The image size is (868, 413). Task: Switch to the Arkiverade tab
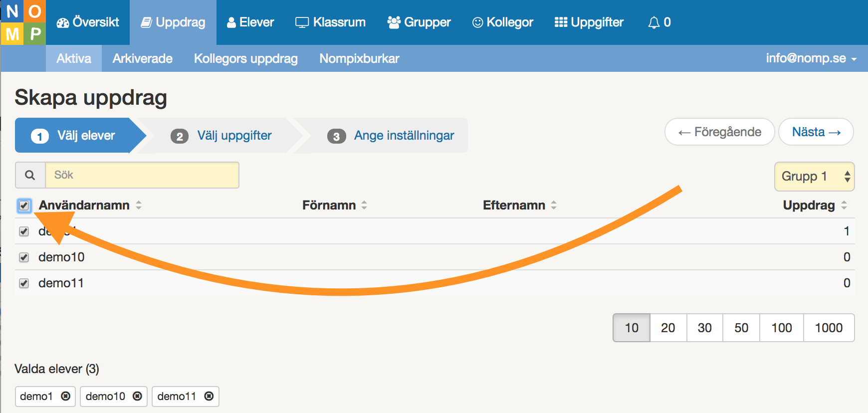143,58
